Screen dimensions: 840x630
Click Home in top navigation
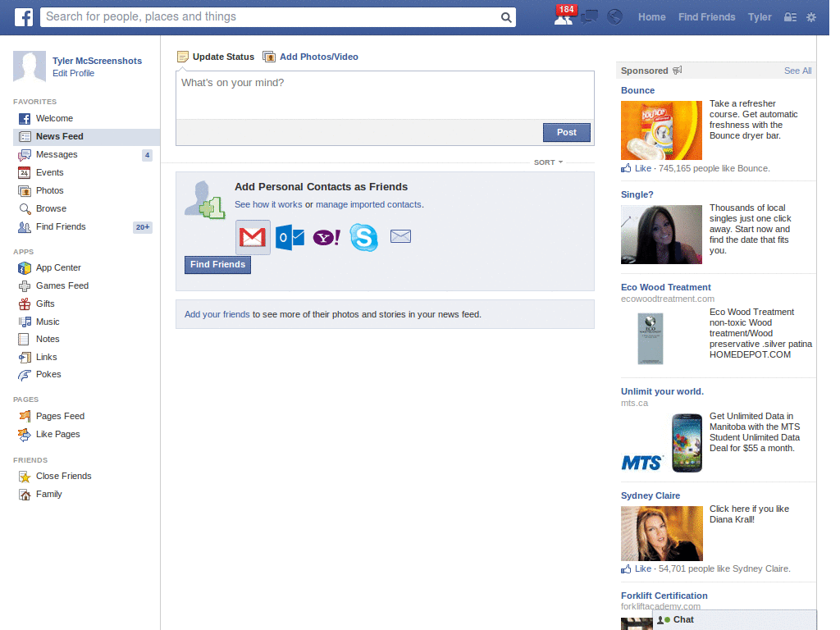click(651, 17)
